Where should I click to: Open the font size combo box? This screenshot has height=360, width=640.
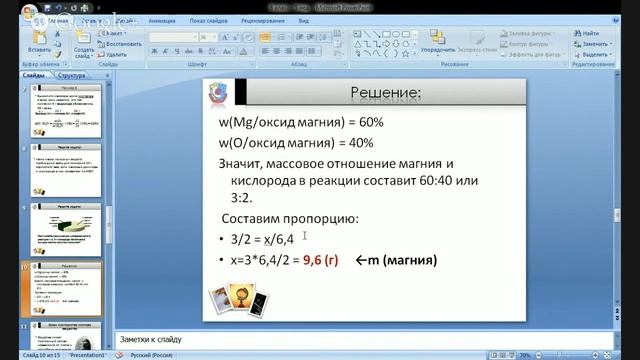(208, 38)
